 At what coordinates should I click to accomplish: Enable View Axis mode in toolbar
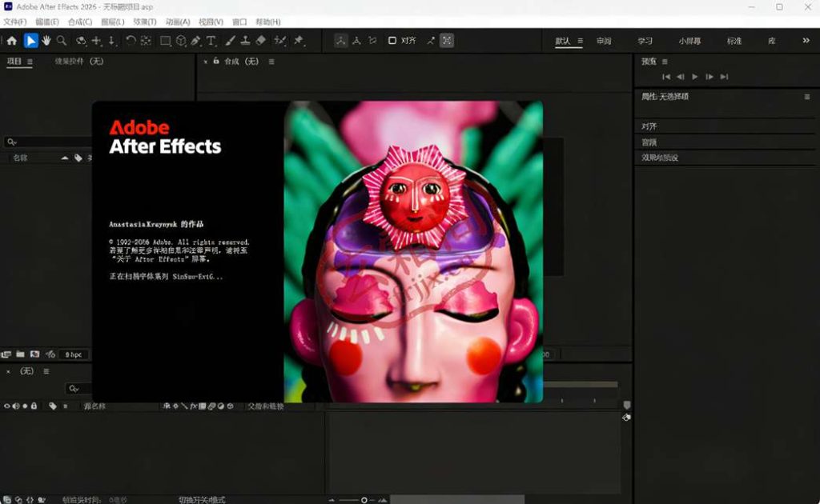(x=372, y=41)
